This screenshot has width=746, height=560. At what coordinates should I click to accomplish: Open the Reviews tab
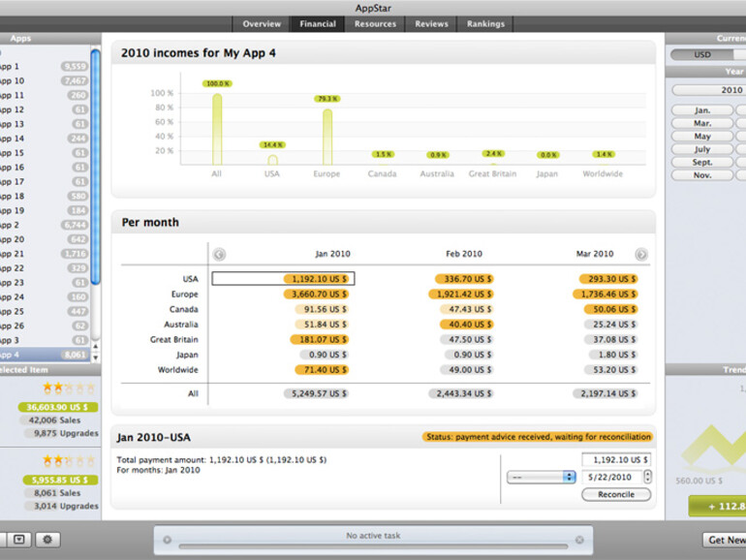[x=431, y=24]
